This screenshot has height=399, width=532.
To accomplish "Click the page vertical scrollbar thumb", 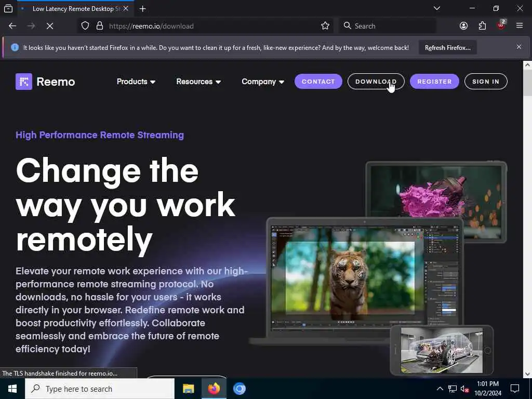I will (528, 83).
